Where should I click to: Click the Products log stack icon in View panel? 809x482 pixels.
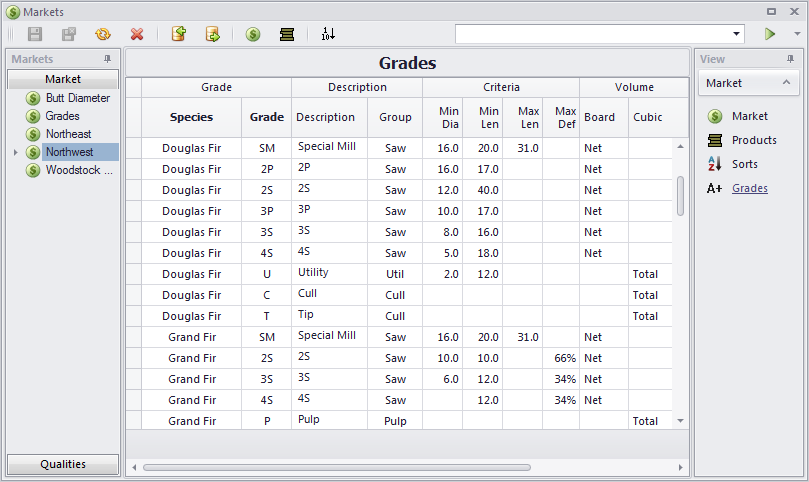coord(715,140)
